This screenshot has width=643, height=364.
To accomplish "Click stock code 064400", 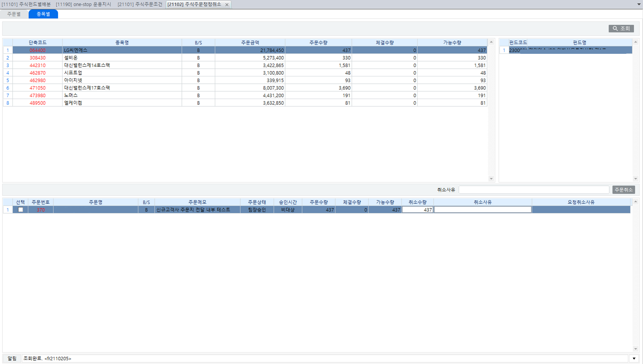I will pos(37,50).
